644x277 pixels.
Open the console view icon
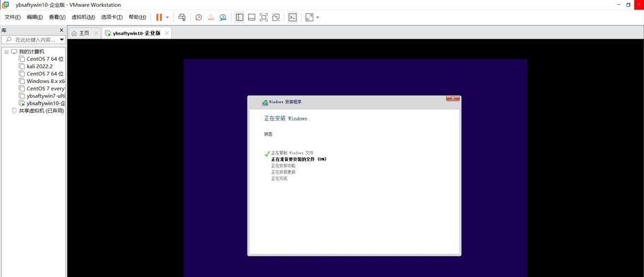click(x=293, y=17)
